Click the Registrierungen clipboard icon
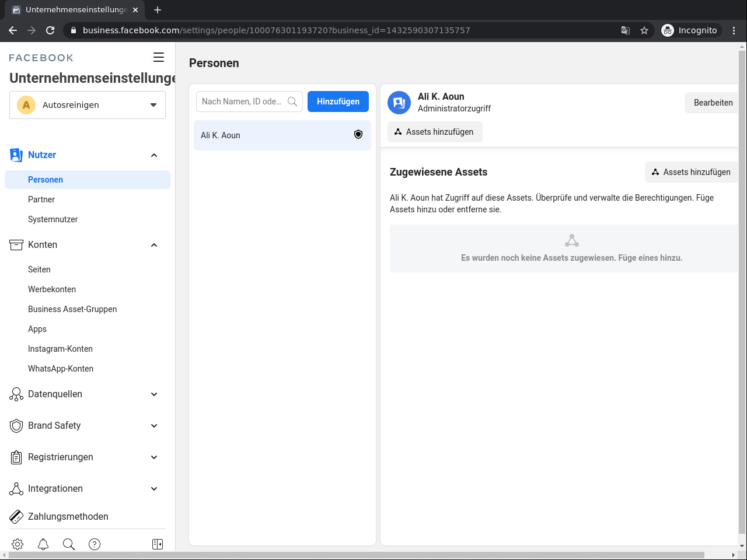Viewport: 747px width, 560px height. [x=16, y=457]
